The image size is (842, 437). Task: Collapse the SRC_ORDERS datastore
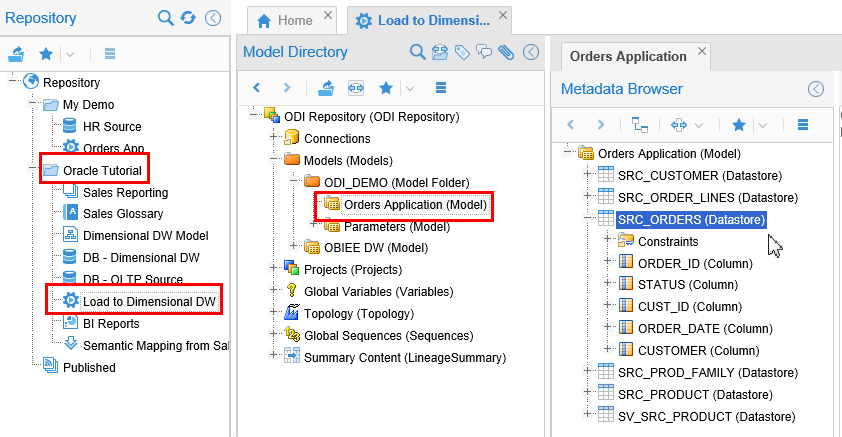587,217
